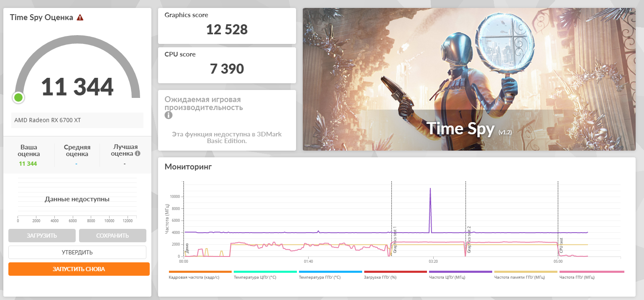Click the Time Spy (v1.2) title text

pyautogui.click(x=469, y=128)
